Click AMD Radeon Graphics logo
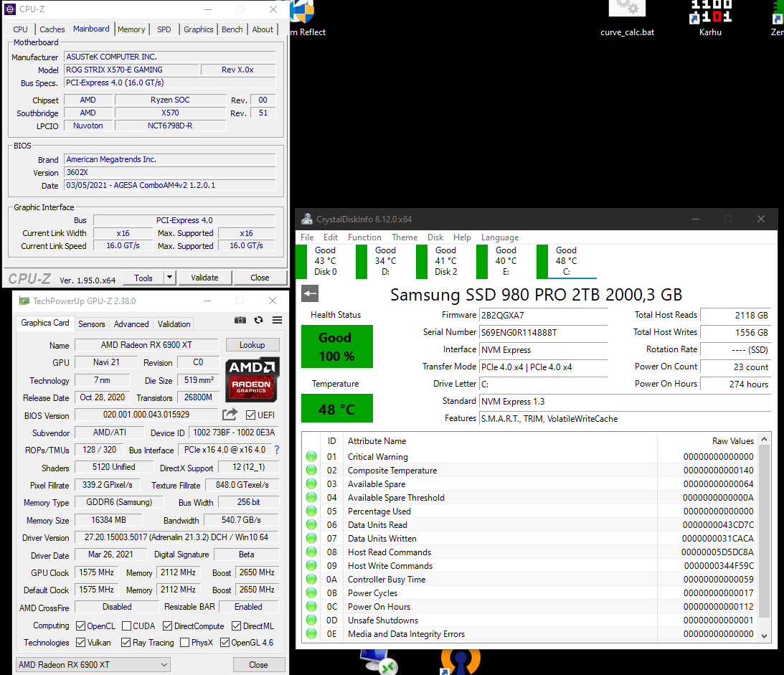Image resolution: width=784 pixels, height=675 pixels. pos(252,379)
